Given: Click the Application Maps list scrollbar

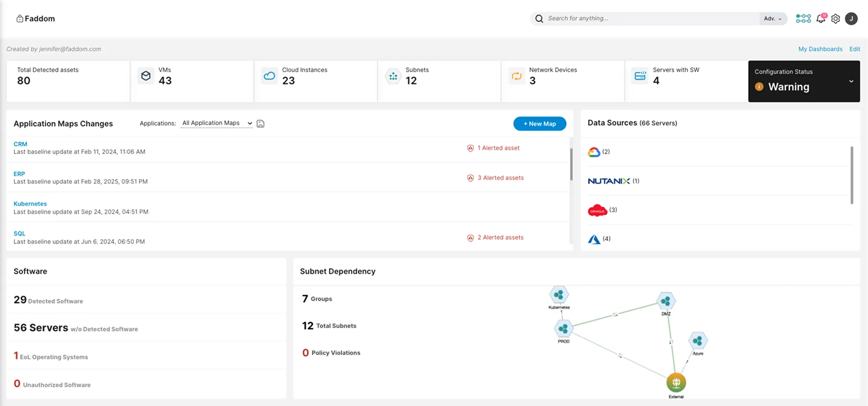Looking at the screenshot, I should pyautogui.click(x=571, y=165).
